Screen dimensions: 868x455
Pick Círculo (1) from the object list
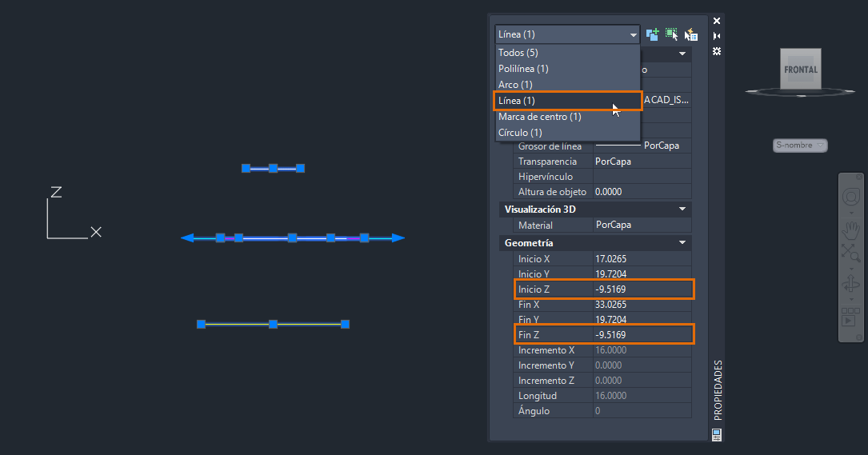567,133
